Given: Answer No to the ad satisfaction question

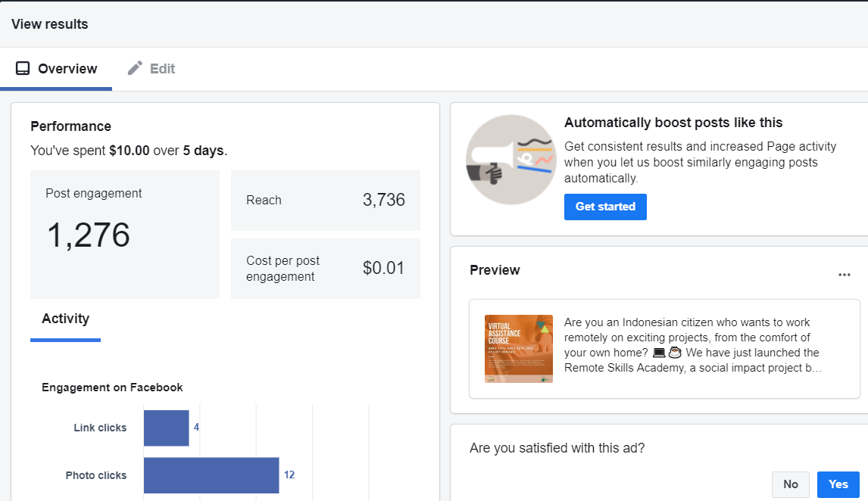Looking at the screenshot, I should coord(791,484).
